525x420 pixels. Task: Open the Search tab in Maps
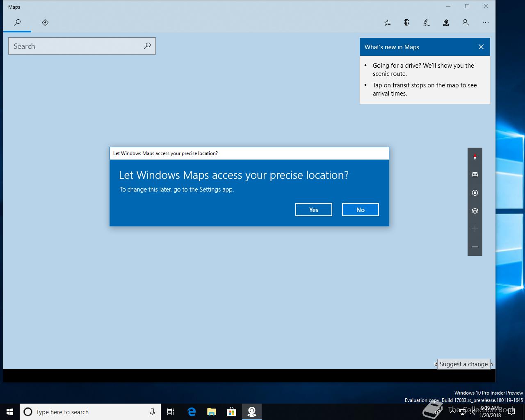click(x=17, y=23)
